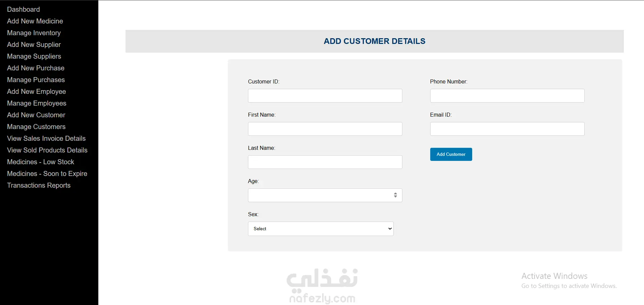The width and height of the screenshot is (644, 305).
Task: Focus the Customer ID input field
Action: [325, 96]
